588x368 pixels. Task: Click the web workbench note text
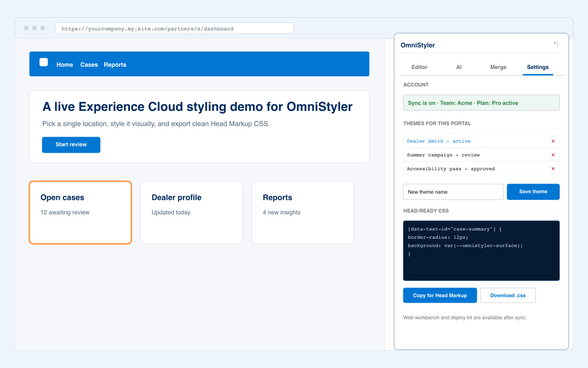pyautogui.click(x=465, y=317)
